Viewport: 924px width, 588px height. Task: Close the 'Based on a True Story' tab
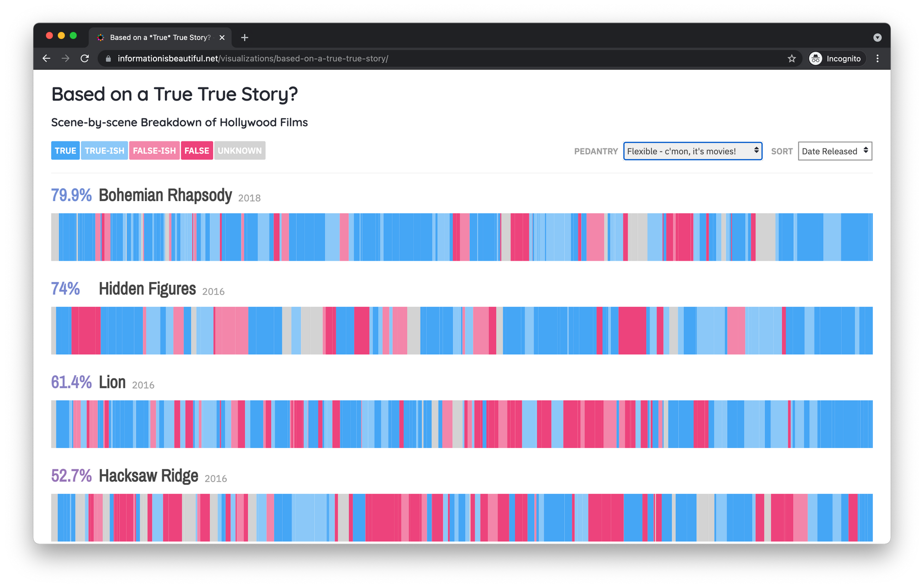tap(222, 37)
